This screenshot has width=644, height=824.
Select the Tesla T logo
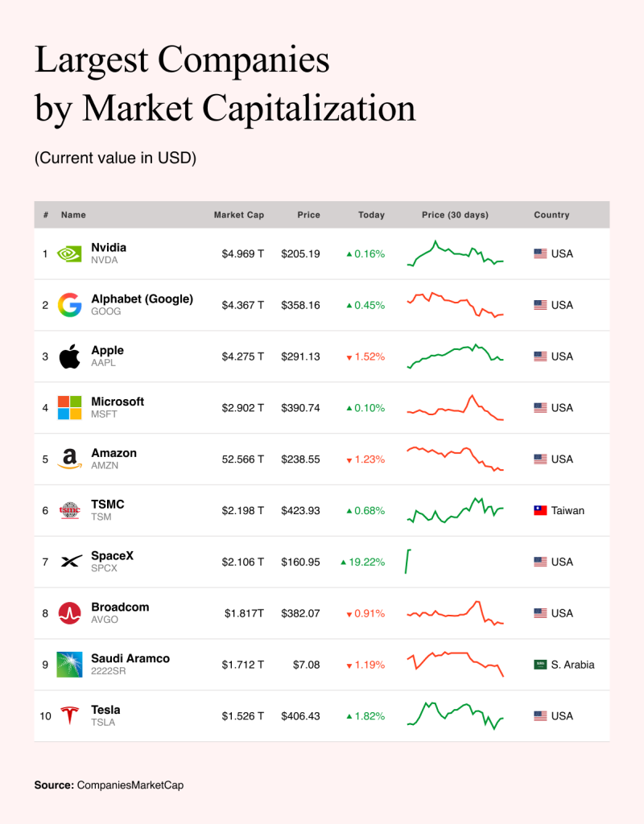(69, 715)
